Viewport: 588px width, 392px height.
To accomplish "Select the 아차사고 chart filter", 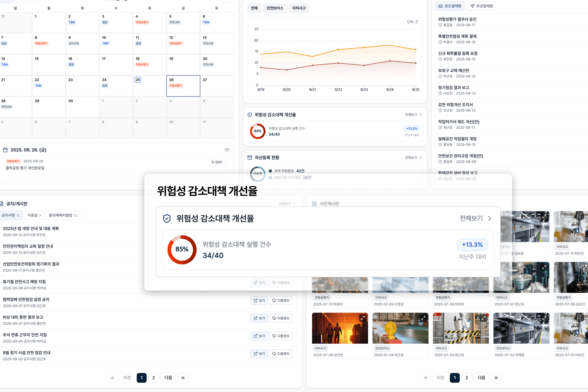I will [x=299, y=8].
